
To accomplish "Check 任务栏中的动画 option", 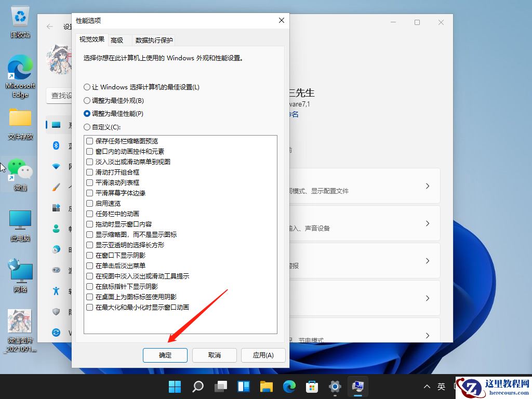I will coord(89,214).
